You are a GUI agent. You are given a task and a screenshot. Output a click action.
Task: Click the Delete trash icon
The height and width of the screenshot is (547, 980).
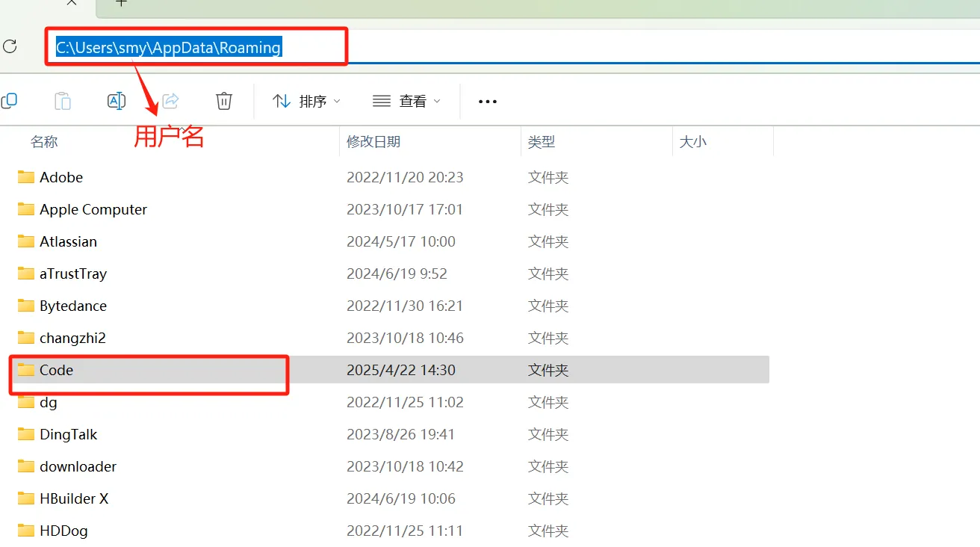coord(223,100)
